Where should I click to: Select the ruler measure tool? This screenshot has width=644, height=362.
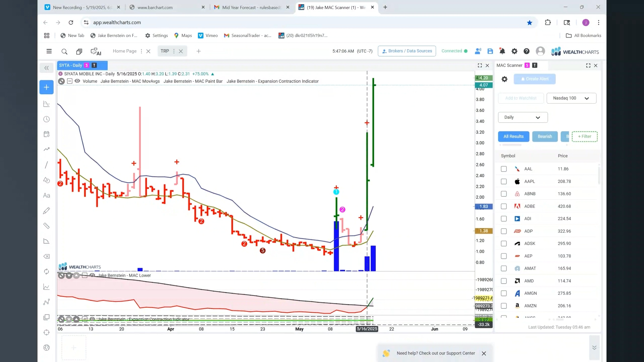click(x=47, y=226)
